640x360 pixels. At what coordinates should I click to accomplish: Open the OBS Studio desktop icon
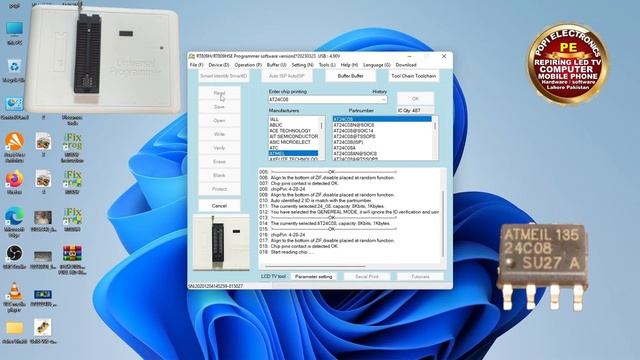click(x=14, y=253)
